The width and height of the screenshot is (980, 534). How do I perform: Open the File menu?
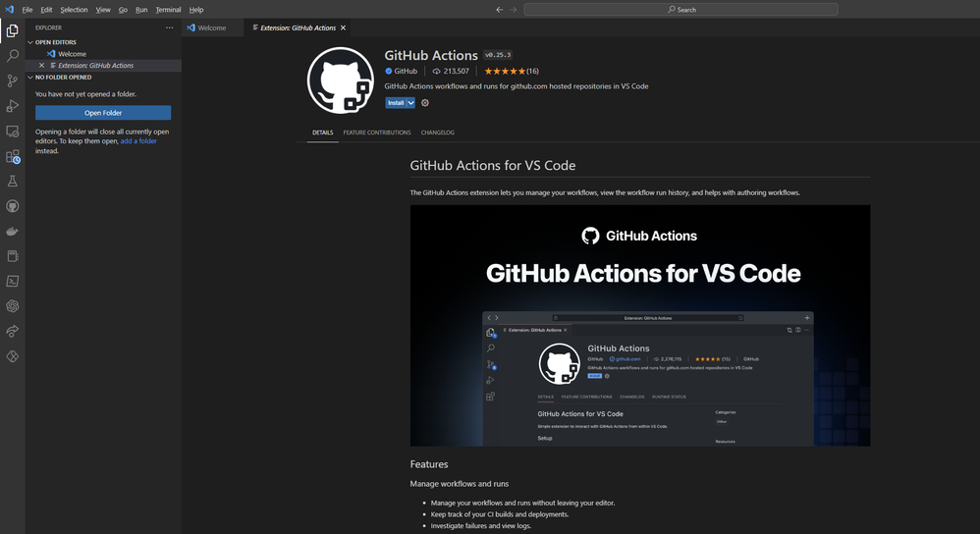click(27, 10)
